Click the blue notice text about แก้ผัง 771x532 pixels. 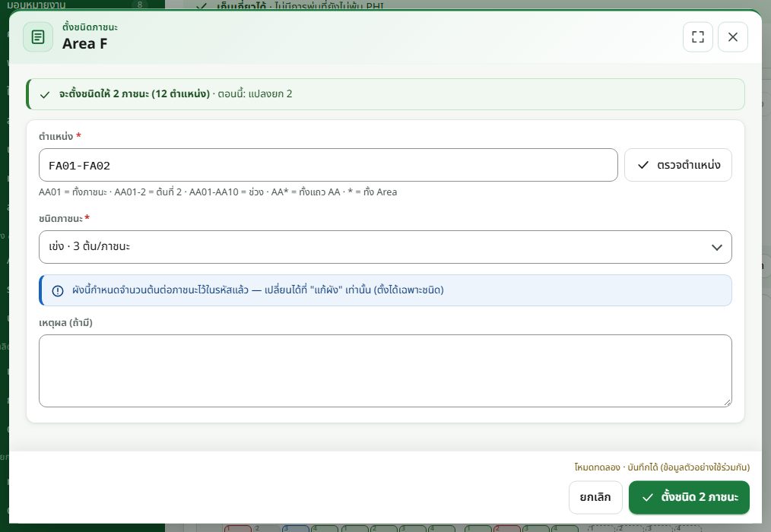pyautogui.click(x=259, y=290)
